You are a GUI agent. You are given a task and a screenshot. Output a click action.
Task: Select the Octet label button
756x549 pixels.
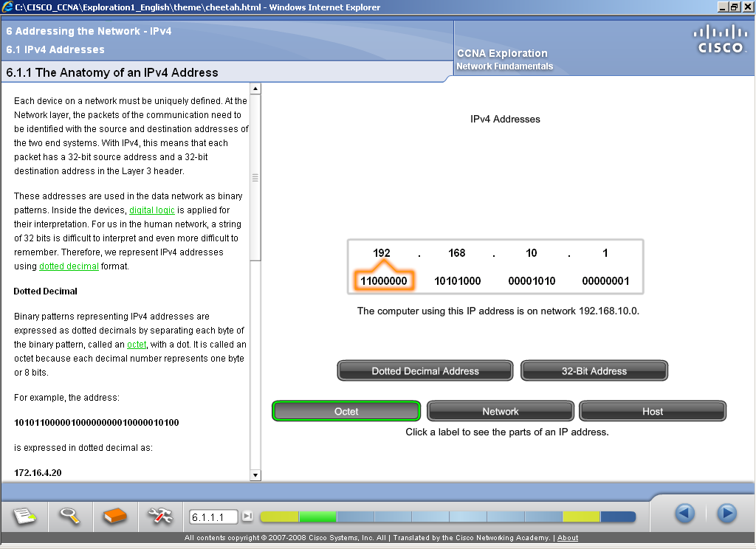tap(346, 411)
